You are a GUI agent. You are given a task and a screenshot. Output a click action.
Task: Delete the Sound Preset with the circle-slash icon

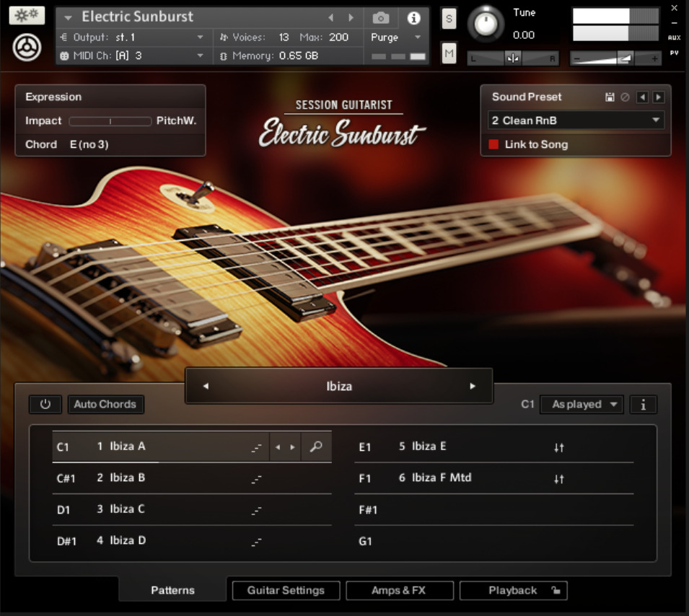tap(625, 97)
